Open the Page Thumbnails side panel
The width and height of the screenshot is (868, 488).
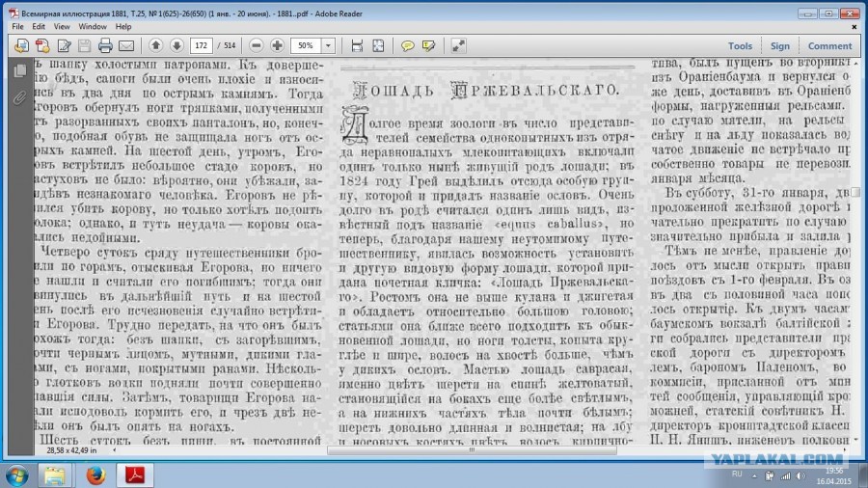[20, 70]
